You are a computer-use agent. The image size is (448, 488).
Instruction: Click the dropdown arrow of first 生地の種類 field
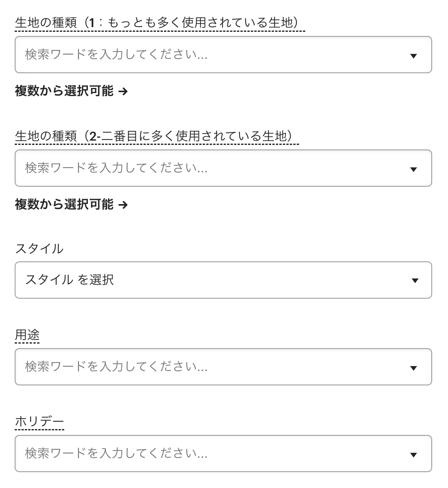(413, 56)
